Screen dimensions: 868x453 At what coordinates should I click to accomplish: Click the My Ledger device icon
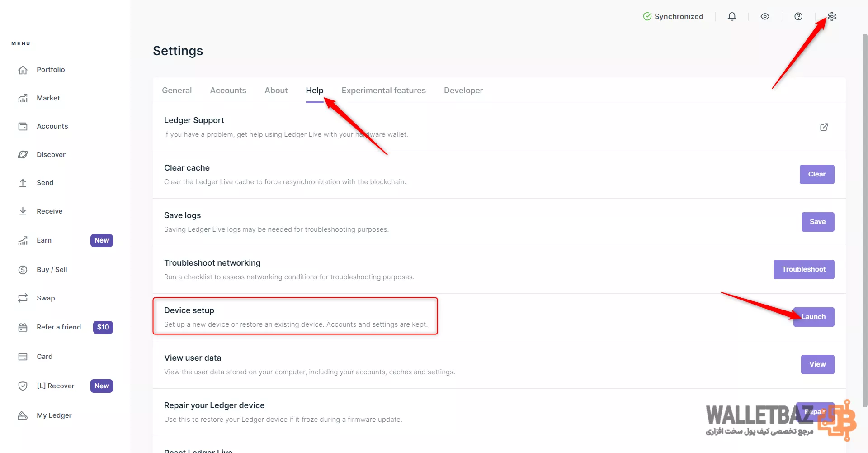(x=23, y=415)
